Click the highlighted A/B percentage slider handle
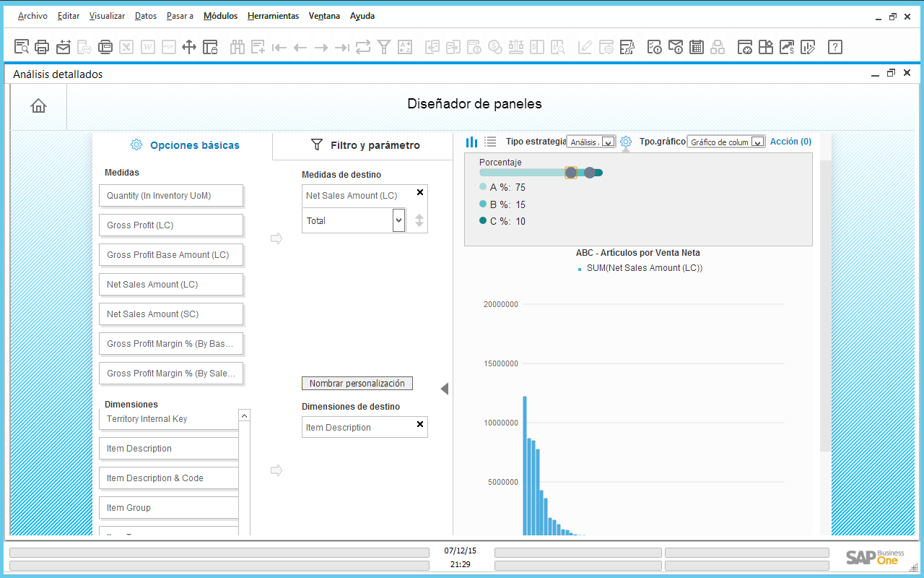The width and height of the screenshot is (924, 578). click(570, 173)
